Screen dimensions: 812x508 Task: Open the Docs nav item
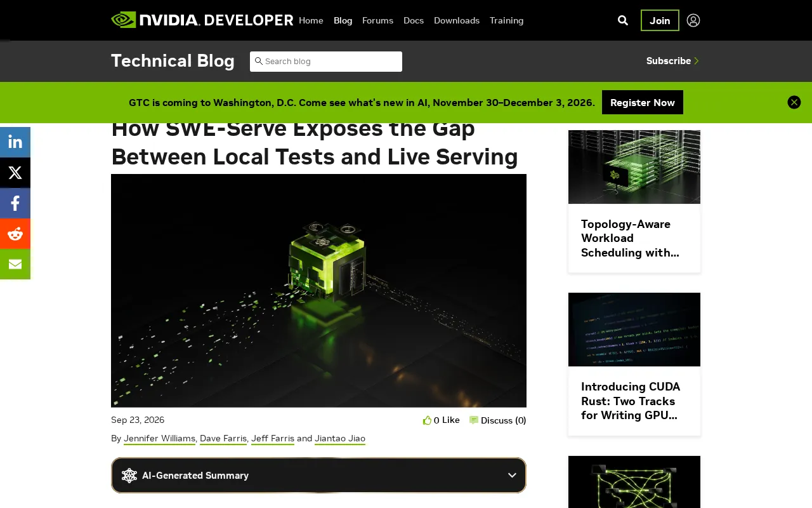(x=414, y=20)
